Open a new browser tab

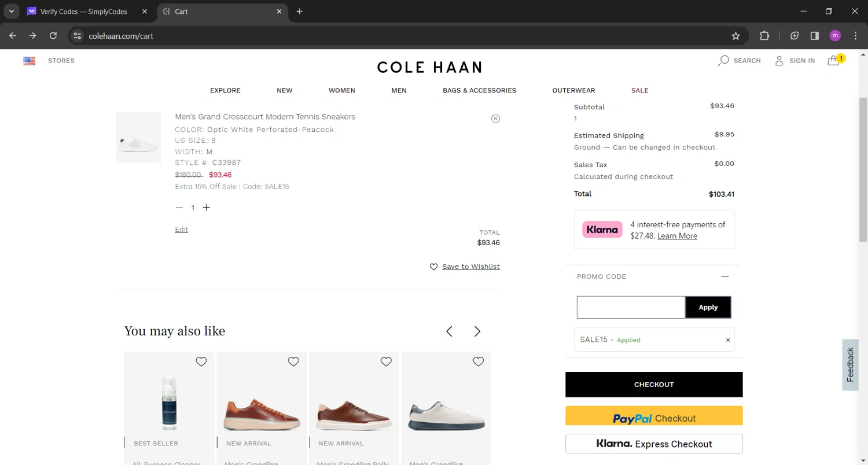299,12
